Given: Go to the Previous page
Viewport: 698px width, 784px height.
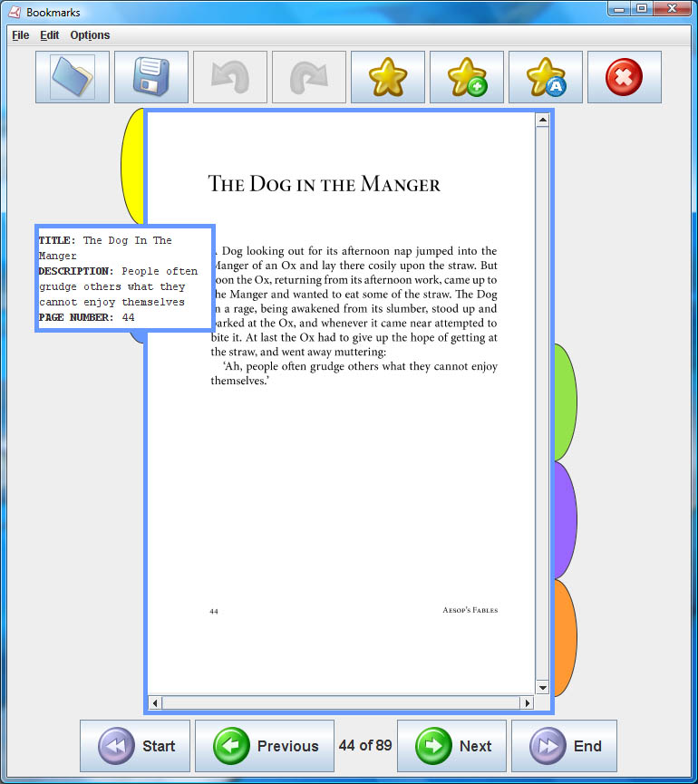Looking at the screenshot, I should pos(263,746).
